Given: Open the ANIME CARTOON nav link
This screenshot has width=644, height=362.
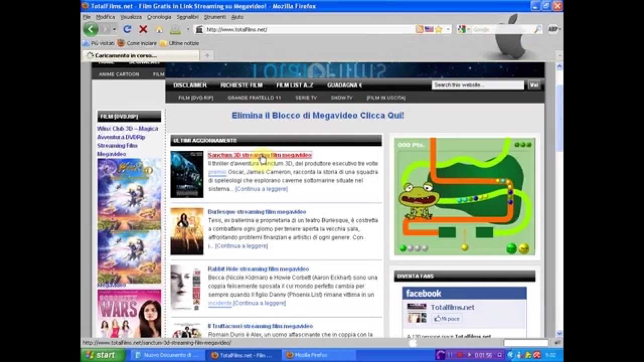Looking at the screenshot, I should (119, 74).
